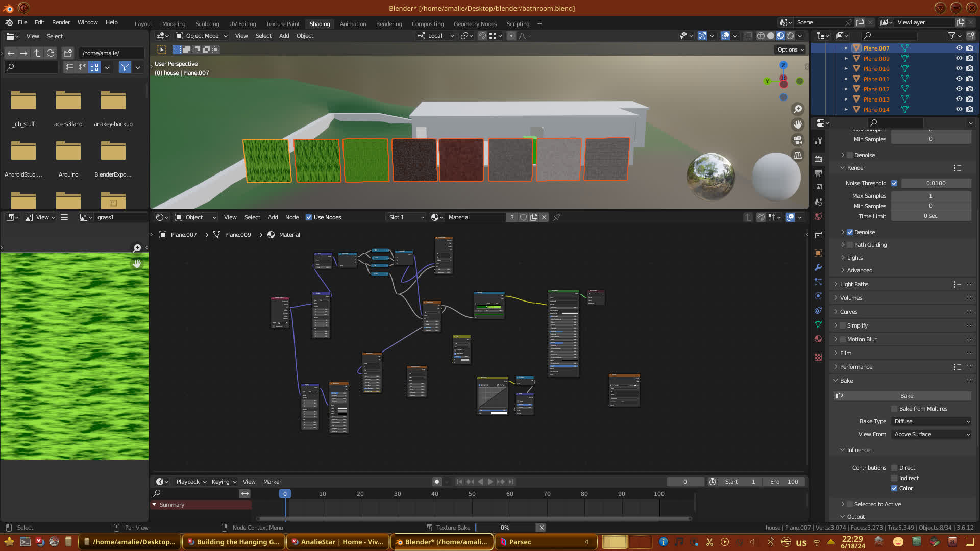The width and height of the screenshot is (980, 551).
Task: Uncheck the Use Nodes checkbox
Action: [309, 217]
